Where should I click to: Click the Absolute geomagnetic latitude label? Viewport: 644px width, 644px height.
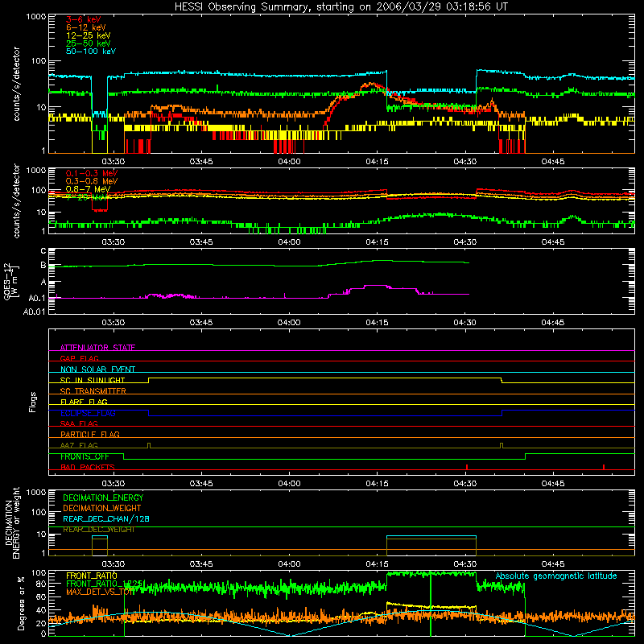(556, 576)
